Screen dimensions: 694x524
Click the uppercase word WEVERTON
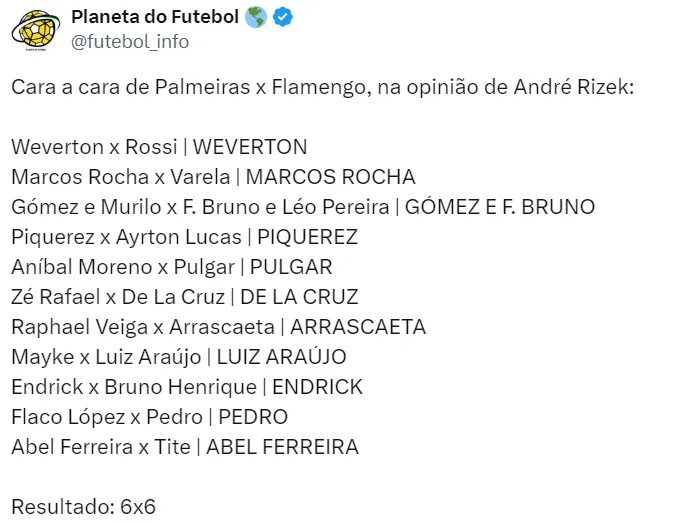tap(250, 147)
